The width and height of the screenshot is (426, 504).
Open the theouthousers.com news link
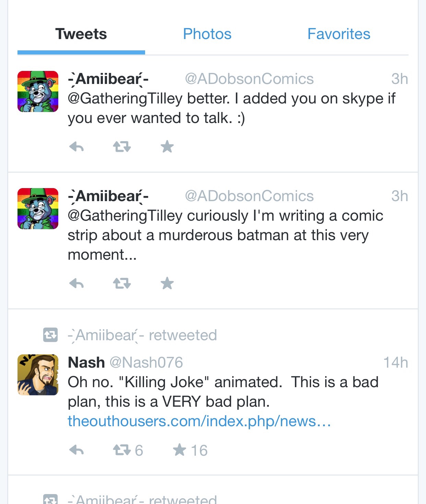pyautogui.click(x=199, y=421)
